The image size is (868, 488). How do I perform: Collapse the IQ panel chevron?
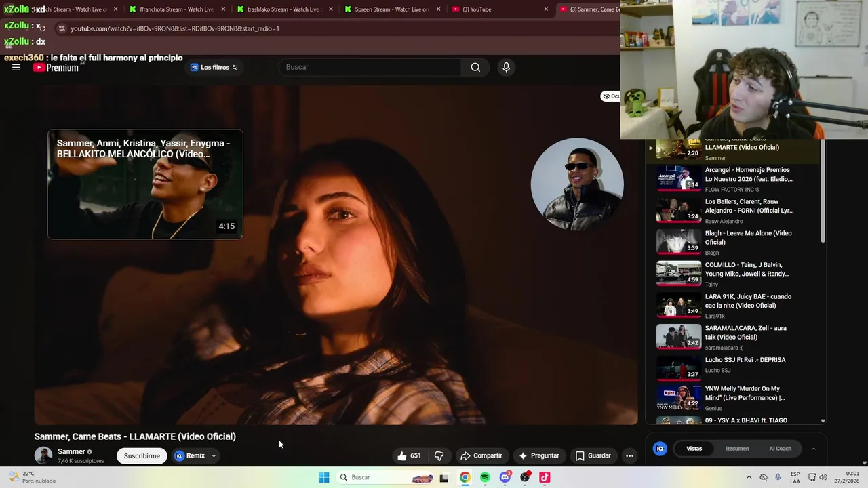tap(814, 449)
